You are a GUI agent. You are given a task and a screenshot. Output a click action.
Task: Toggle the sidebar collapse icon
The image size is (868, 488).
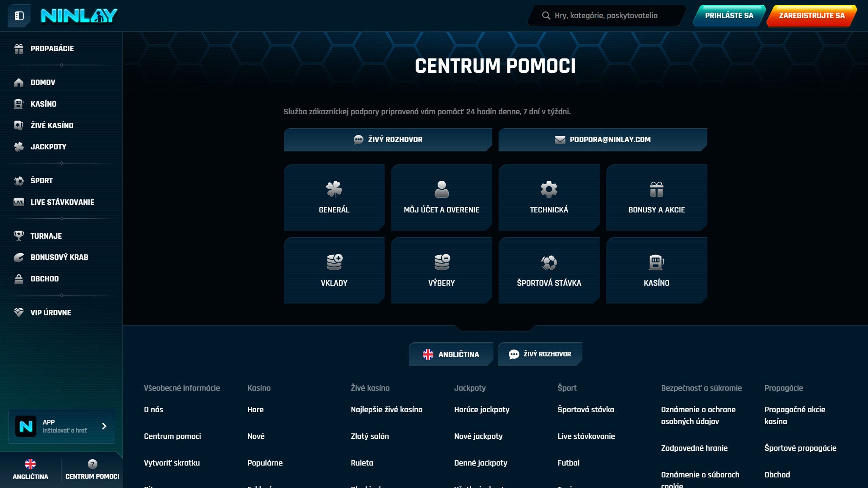click(x=19, y=16)
